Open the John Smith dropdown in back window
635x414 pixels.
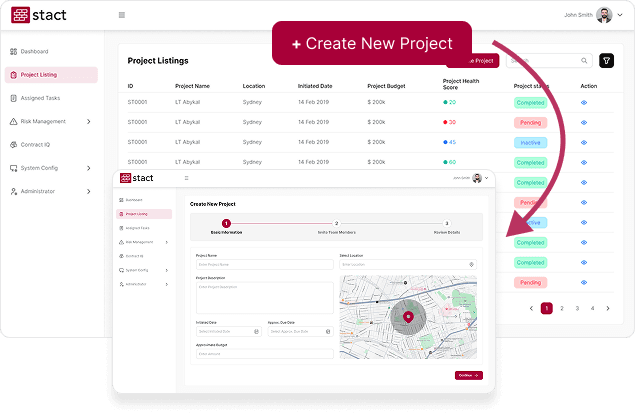[620, 15]
